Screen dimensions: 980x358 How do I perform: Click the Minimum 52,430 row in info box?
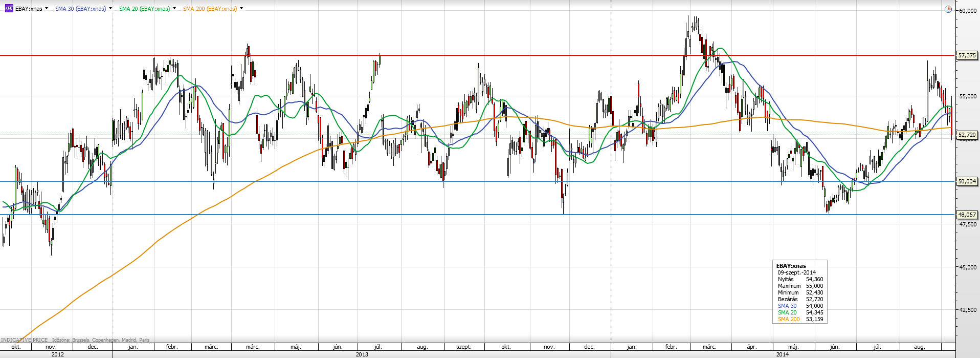800,292
